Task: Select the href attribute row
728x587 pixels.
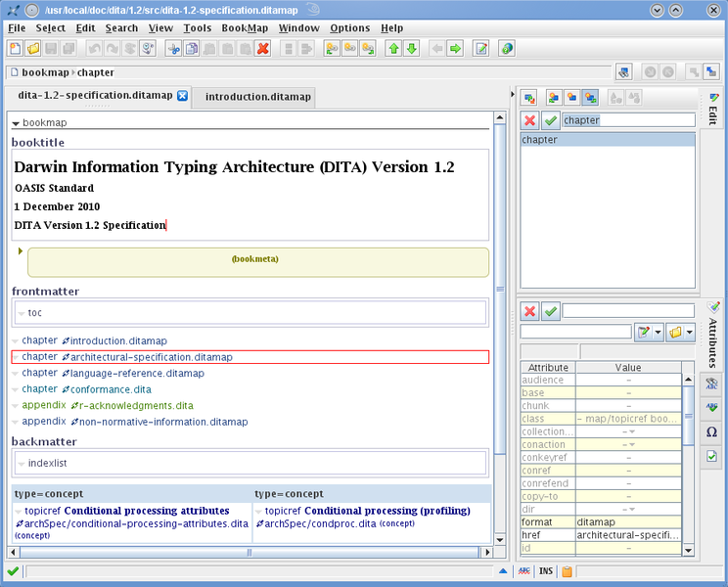Action: [x=601, y=535]
